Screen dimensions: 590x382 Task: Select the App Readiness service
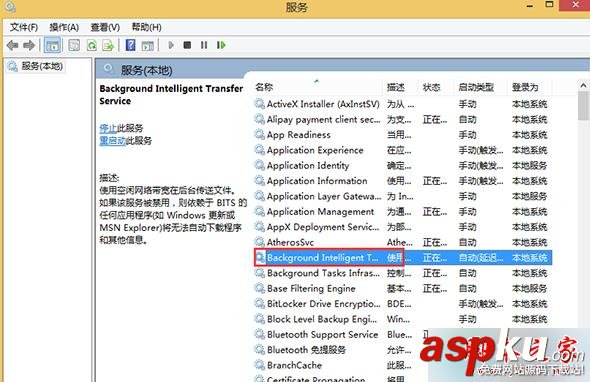click(x=403, y=135)
